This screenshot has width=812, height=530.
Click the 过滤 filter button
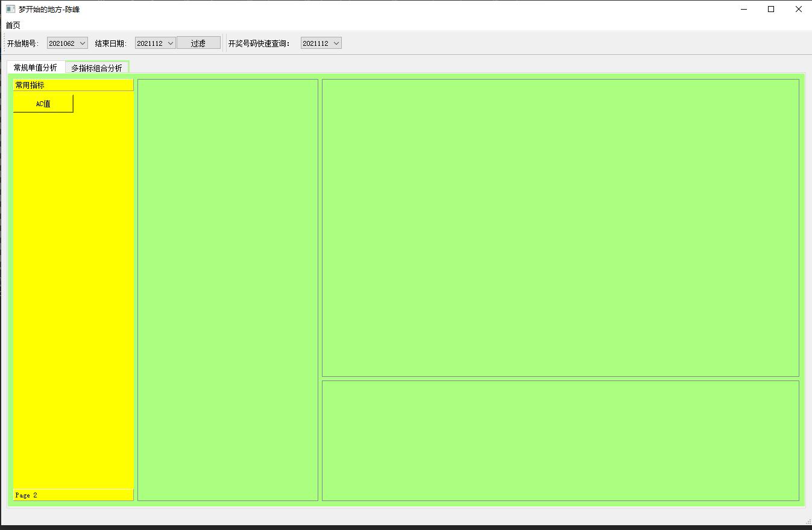[198, 43]
